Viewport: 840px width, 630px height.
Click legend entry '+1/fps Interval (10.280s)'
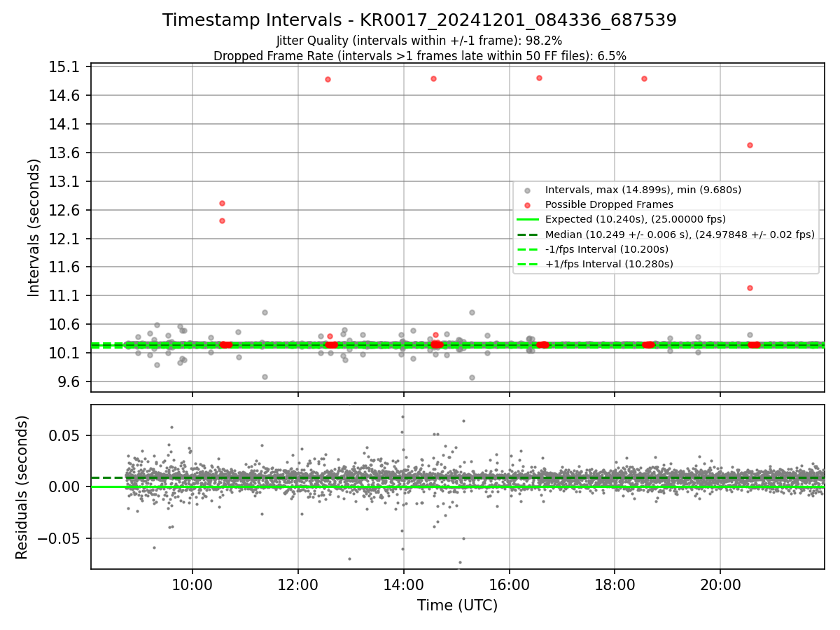click(609, 265)
